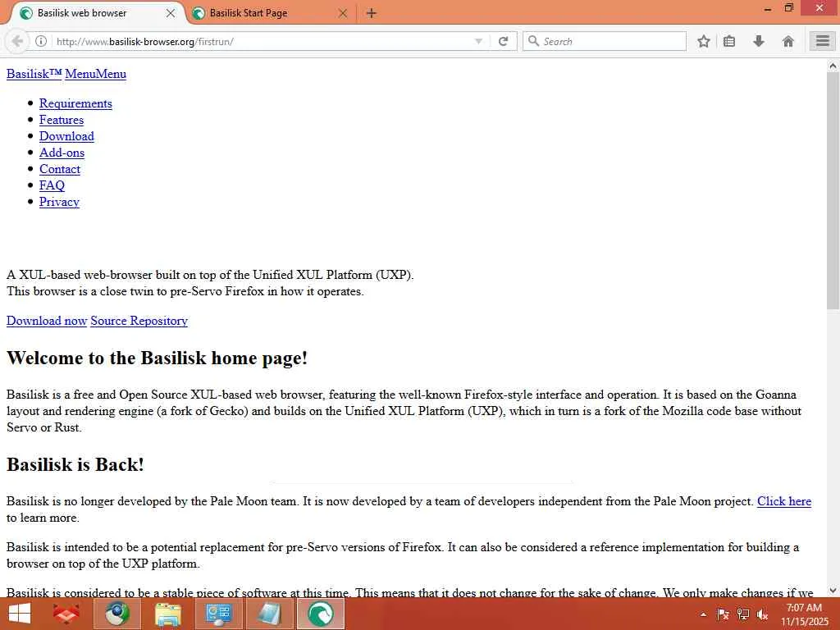Screen dimensions: 840x630
Task: Click the URL address field
Action: [262, 41]
